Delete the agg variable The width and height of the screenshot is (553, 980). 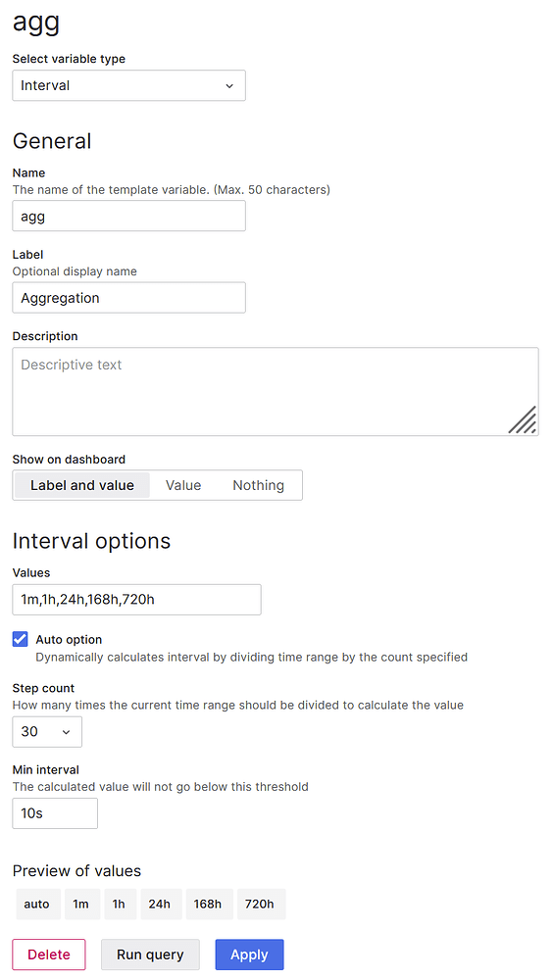pos(49,955)
